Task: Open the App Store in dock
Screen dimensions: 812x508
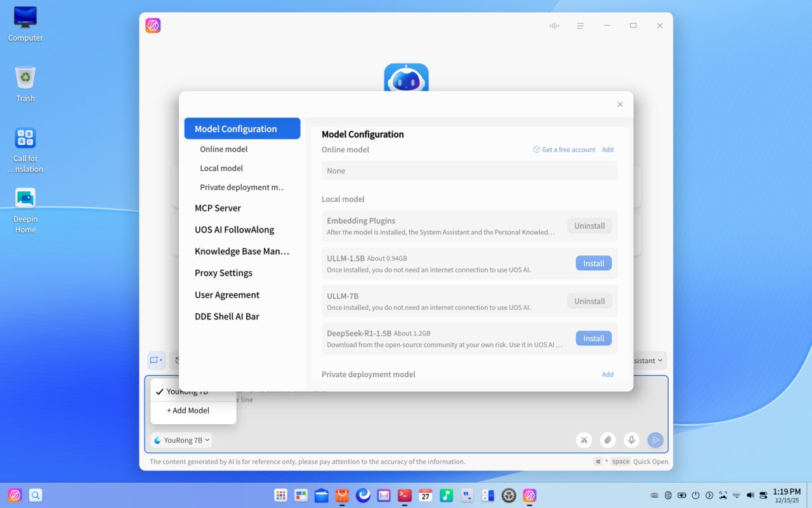Action: coord(342,495)
